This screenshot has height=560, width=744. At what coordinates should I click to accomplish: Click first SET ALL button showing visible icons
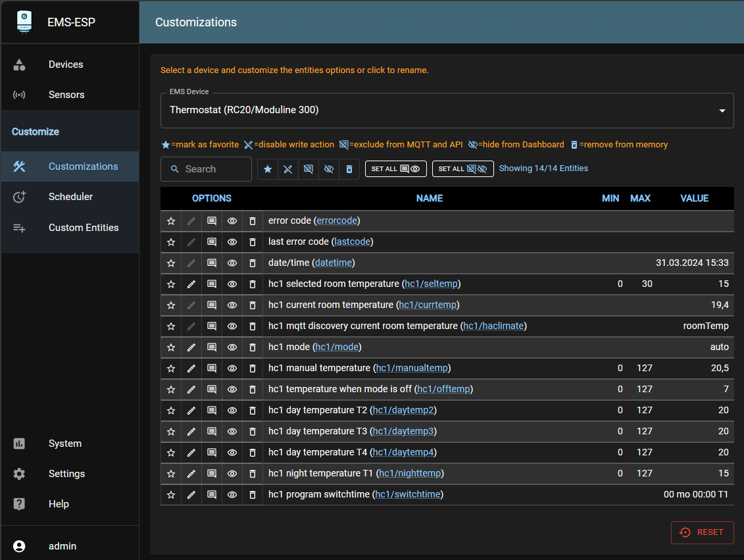pyautogui.click(x=396, y=169)
